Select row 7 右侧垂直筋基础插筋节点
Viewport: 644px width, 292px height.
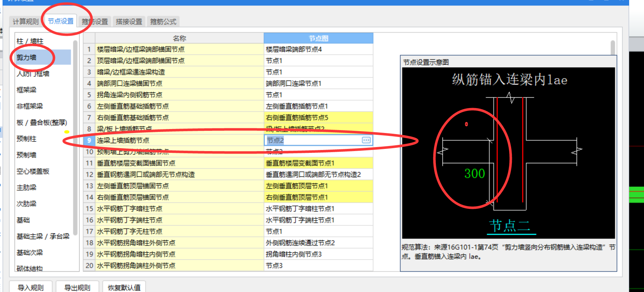180,117
